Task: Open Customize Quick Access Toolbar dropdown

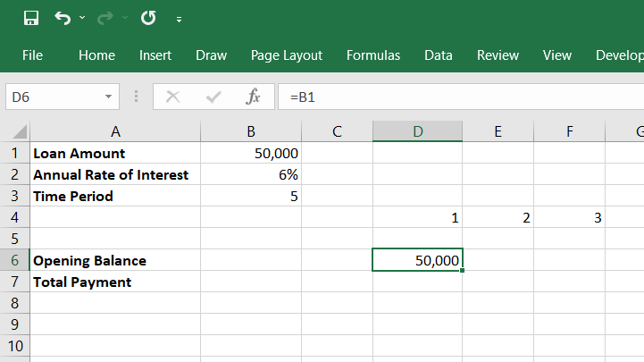Action: click(180, 19)
